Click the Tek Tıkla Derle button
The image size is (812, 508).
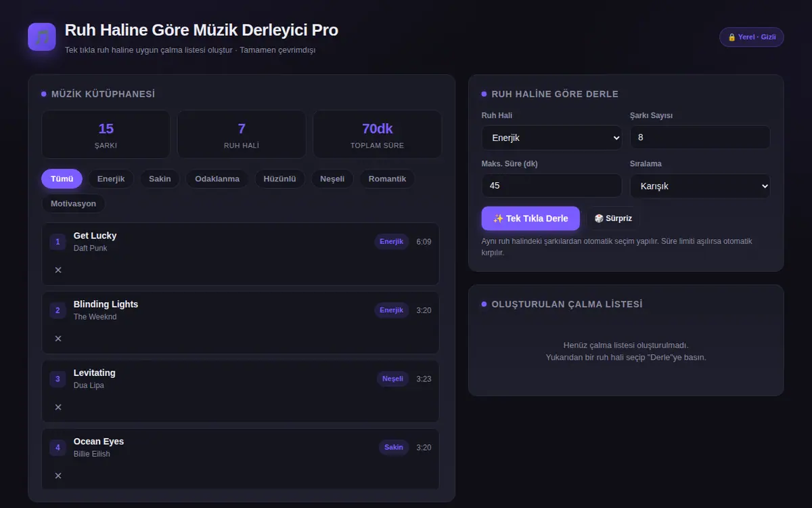[x=531, y=218]
